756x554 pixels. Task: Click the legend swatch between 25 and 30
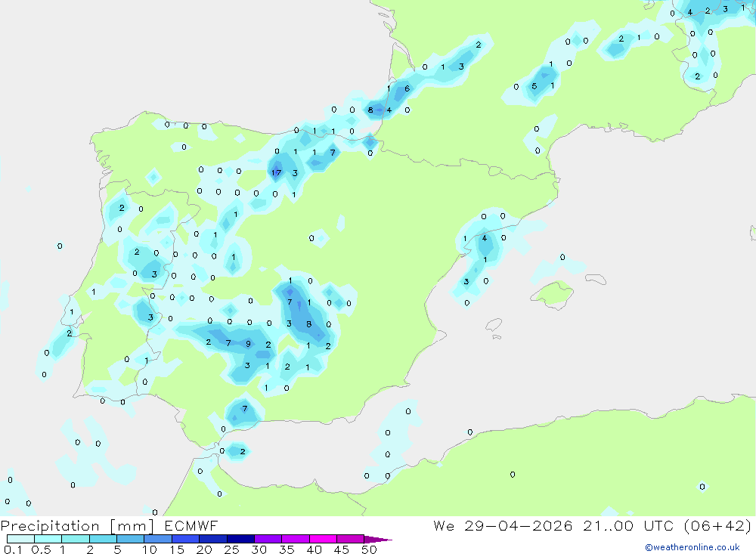(240, 539)
